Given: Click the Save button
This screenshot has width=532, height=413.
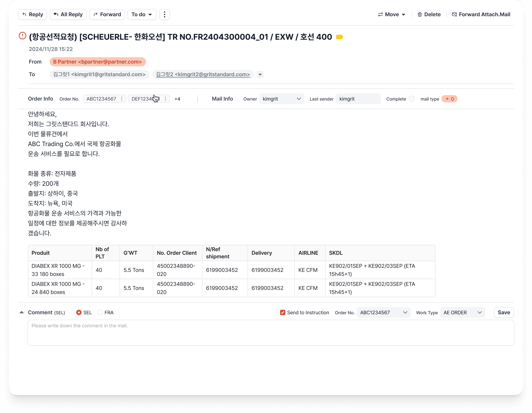Looking at the screenshot, I should click(504, 313).
